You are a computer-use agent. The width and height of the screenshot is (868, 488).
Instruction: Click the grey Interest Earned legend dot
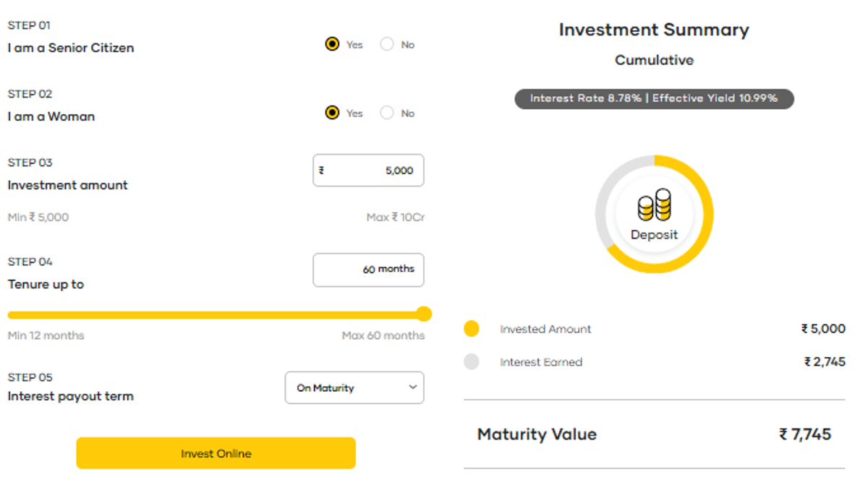pyautogui.click(x=471, y=361)
